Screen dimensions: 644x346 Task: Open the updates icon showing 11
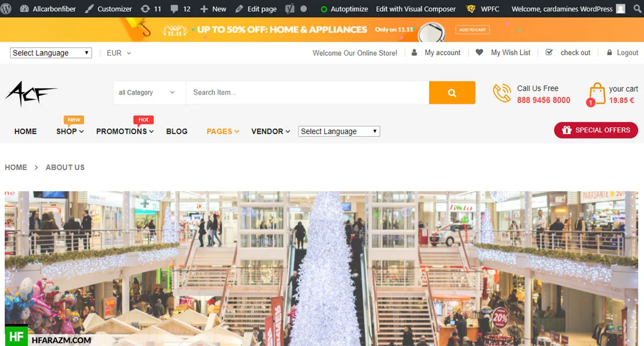[145, 9]
